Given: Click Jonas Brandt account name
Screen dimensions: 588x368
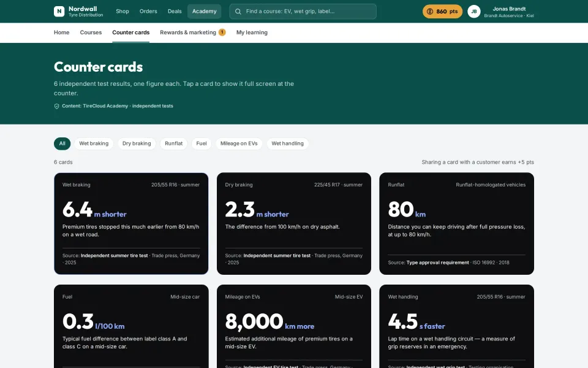Looking at the screenshot, I should 509,9.
